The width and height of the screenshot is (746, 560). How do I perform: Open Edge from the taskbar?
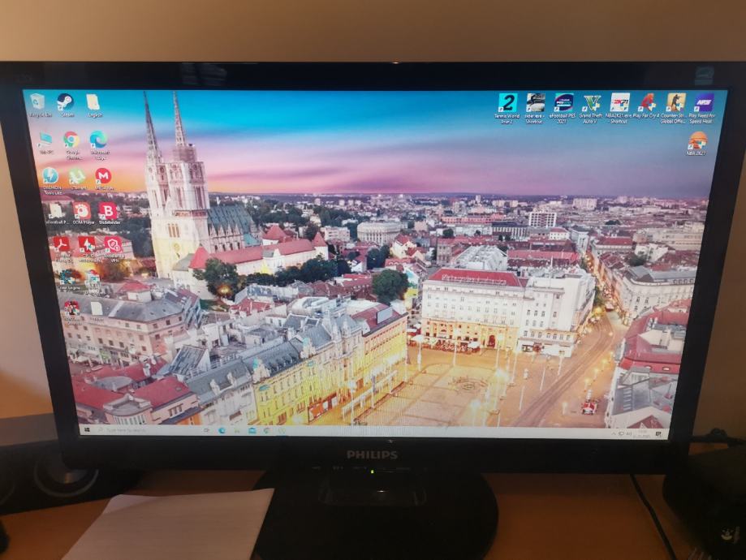(x=223, y=429)
